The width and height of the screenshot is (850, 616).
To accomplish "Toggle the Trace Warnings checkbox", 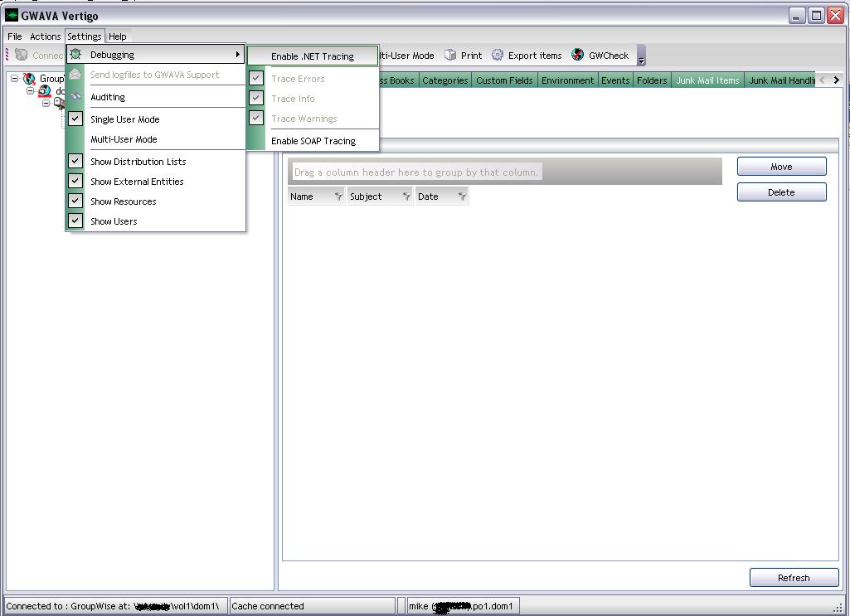I will point(256,118).
